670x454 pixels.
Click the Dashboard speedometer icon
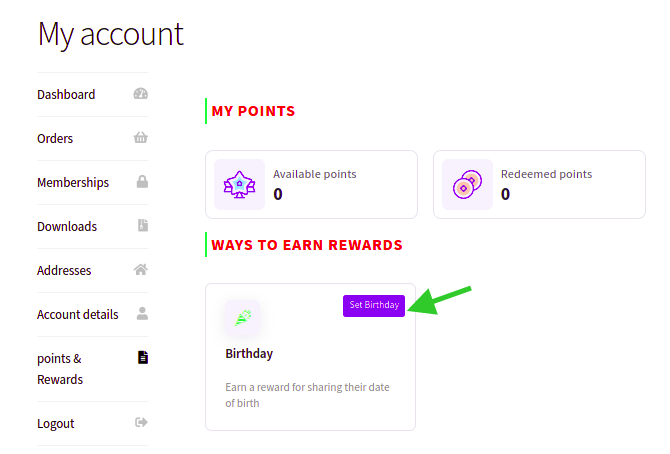point(141,94)
